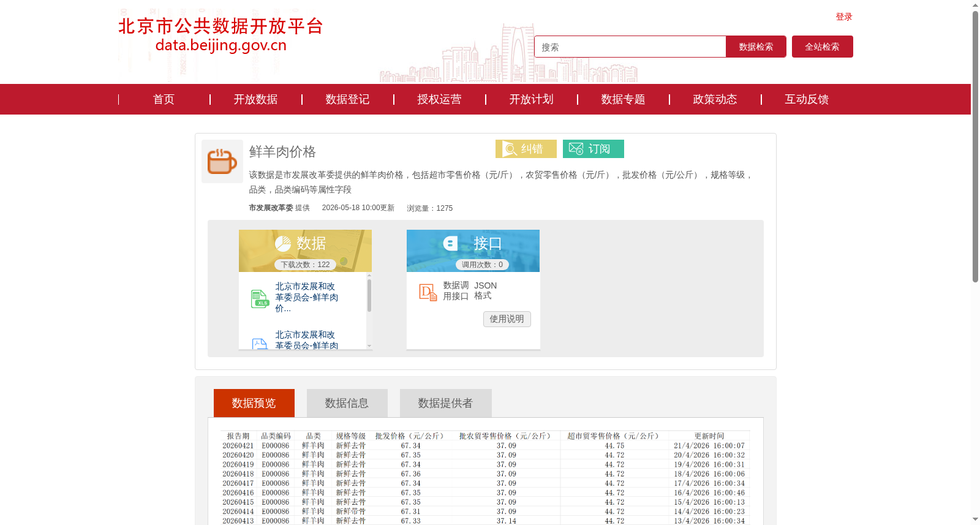Click the 下载次数：122 badge

[x=305, y=265]
